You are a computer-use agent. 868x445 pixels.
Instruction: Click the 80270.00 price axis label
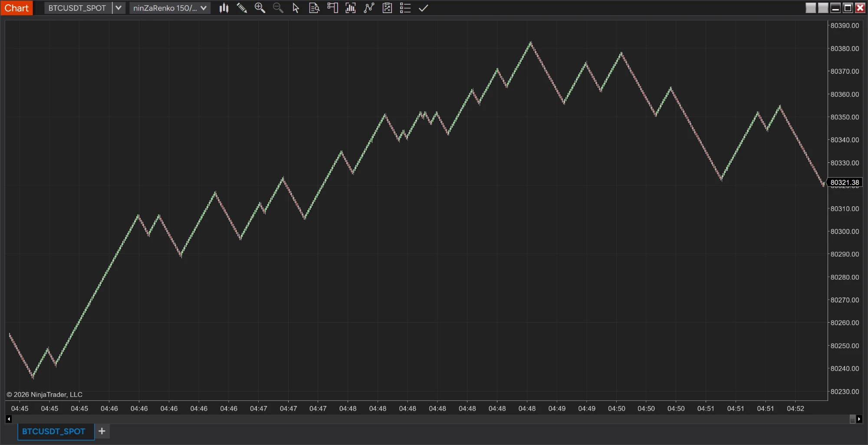tap(845, 300)
